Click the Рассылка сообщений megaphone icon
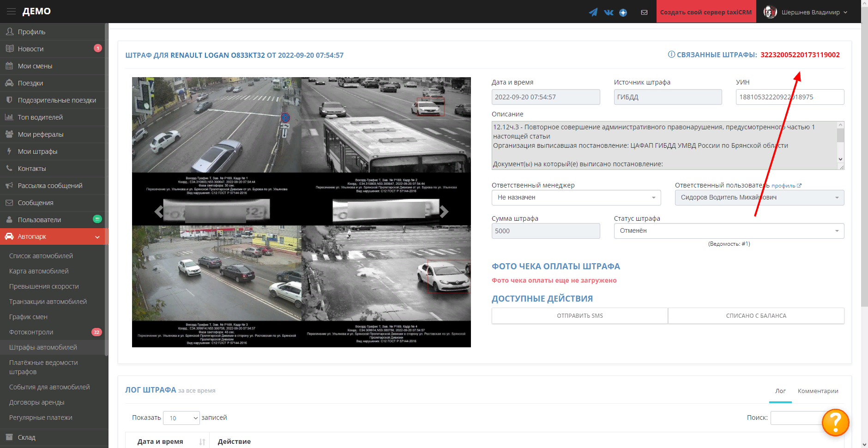This screenshot has width=868, height=448. click(x=9, y=185)
